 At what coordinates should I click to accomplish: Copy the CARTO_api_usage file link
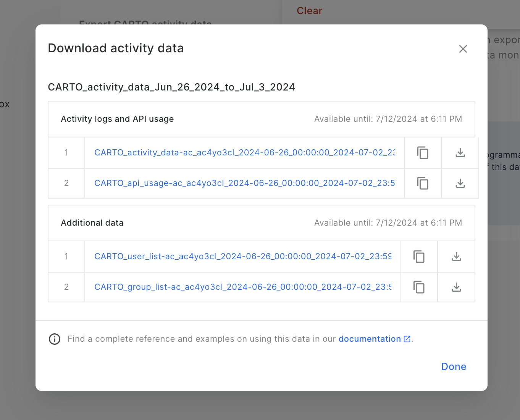coord(423,183)
